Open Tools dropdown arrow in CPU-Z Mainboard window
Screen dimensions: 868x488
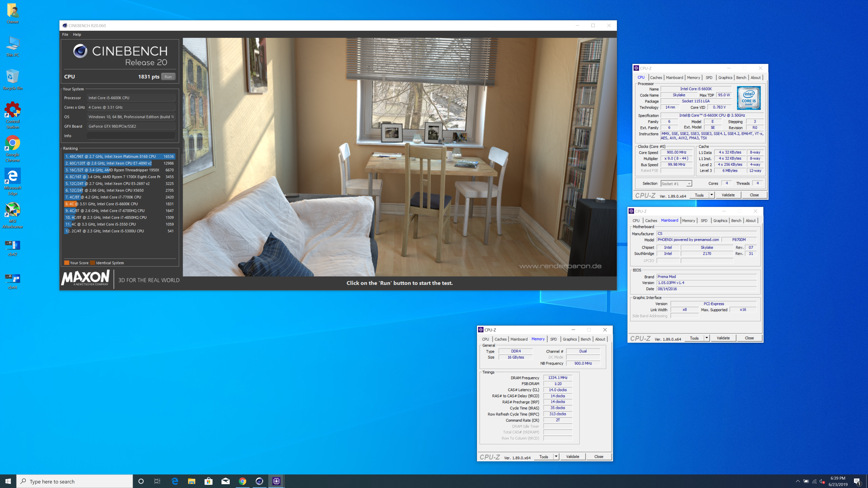pyautogui.click(x=707, y=338)
